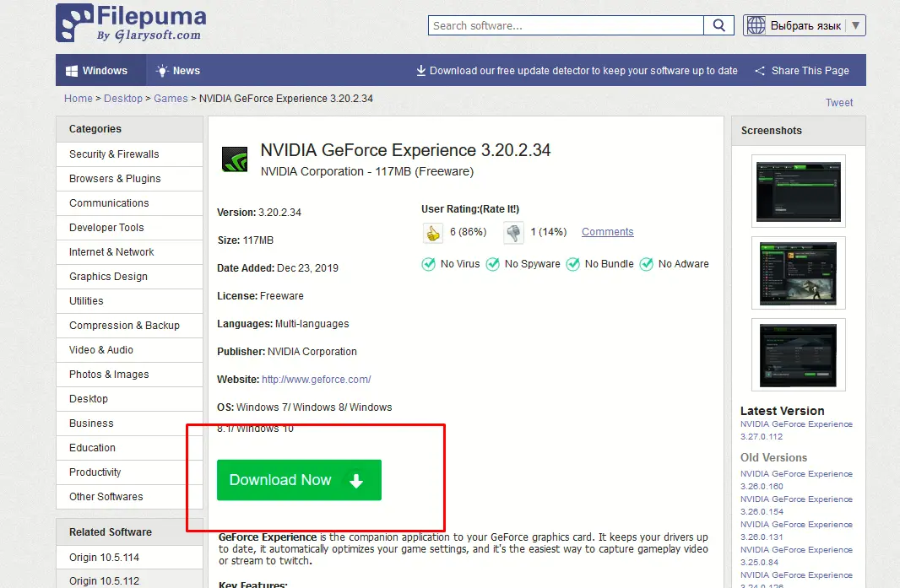
Task: Select Security & Firewalls category
Action: [130, 154]
